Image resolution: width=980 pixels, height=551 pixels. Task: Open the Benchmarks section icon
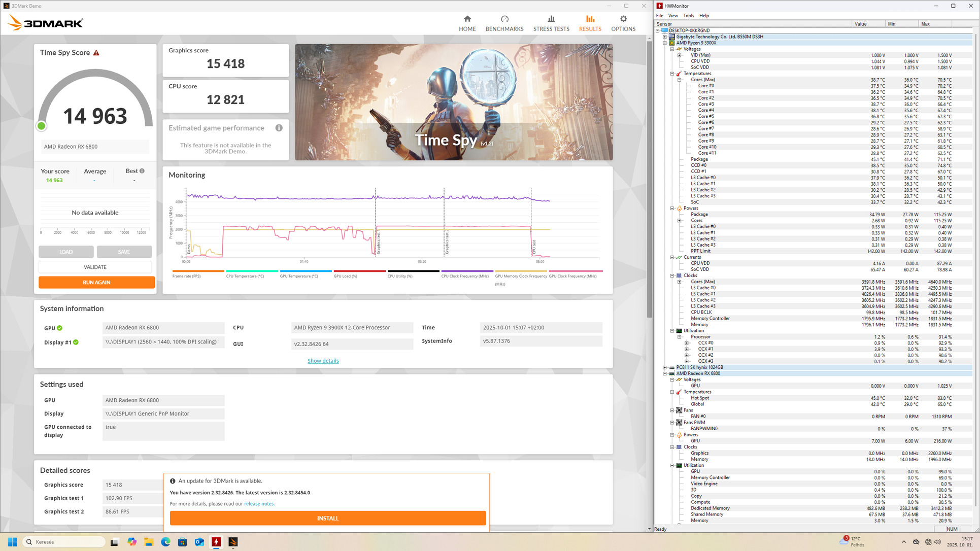(504, 19)
